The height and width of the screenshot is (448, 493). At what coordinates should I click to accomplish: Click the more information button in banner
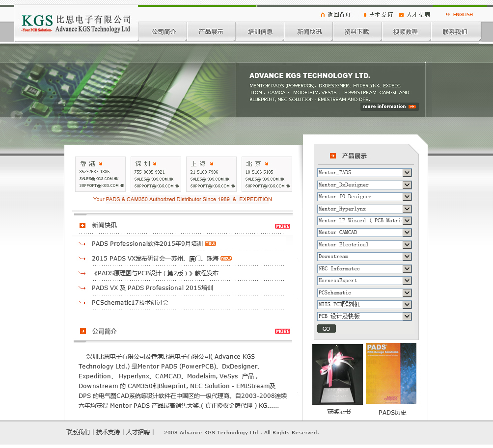click(389, 106)
